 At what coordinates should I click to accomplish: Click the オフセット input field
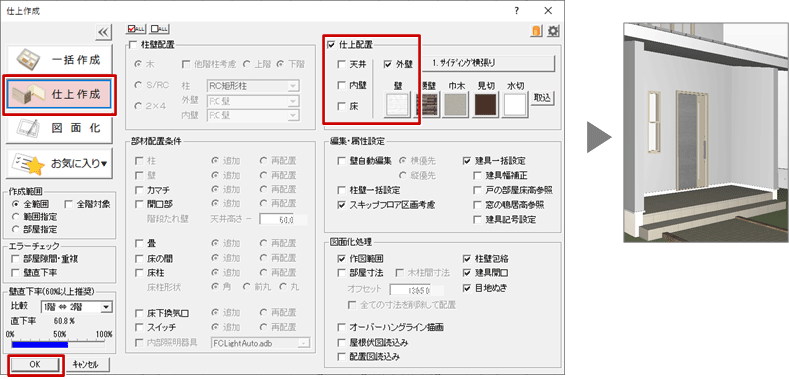pyautogui.click(x=417, y=290)
